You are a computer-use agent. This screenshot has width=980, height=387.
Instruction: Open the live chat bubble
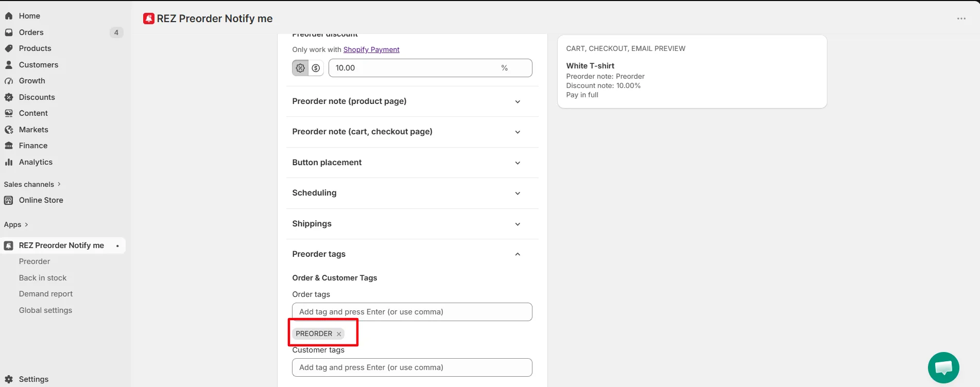pos(943,367)
